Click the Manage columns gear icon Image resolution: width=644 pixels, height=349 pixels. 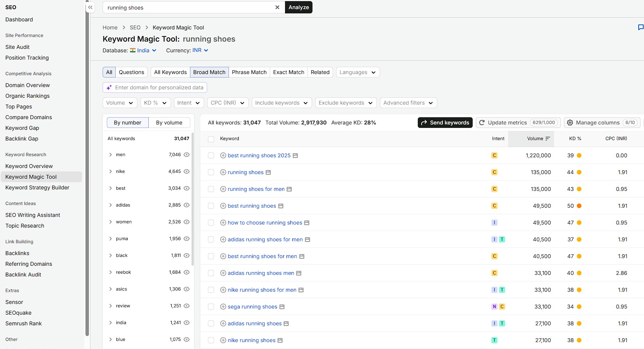pyautogui.click(x=570, y=123)
